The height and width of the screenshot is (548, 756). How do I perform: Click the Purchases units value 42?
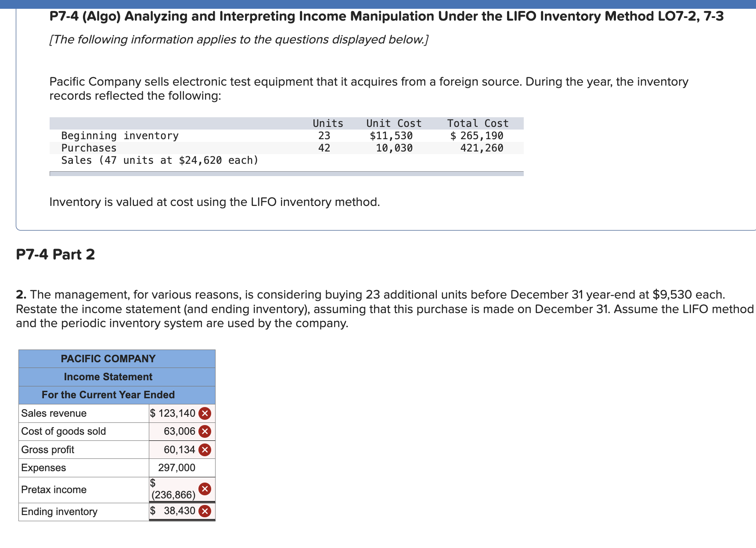click(x=324, y=148)
